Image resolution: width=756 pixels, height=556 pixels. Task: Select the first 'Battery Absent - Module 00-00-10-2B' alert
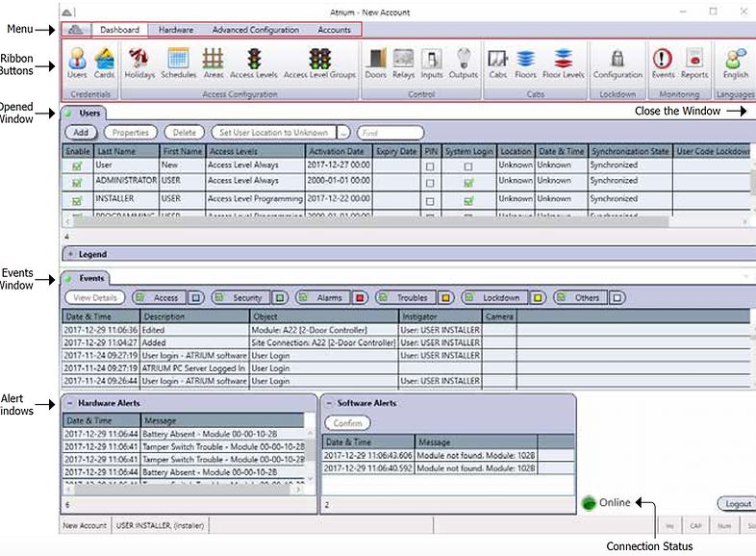[x=184, y=434]
